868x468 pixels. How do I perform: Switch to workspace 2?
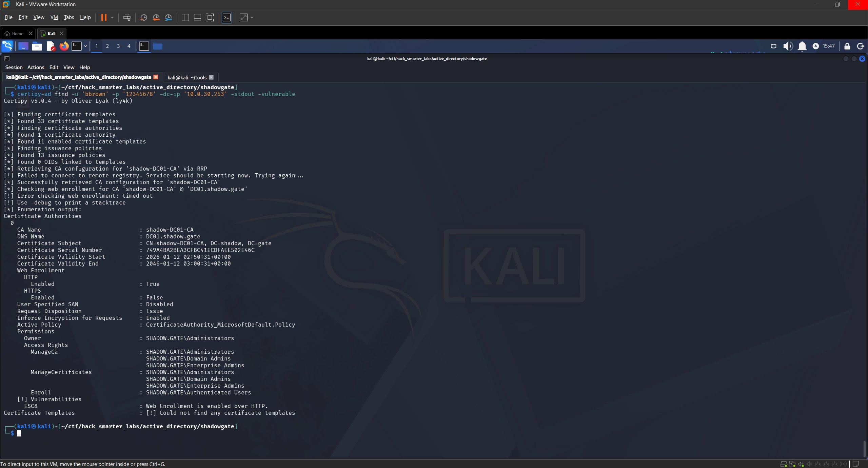tap(107, 46)
